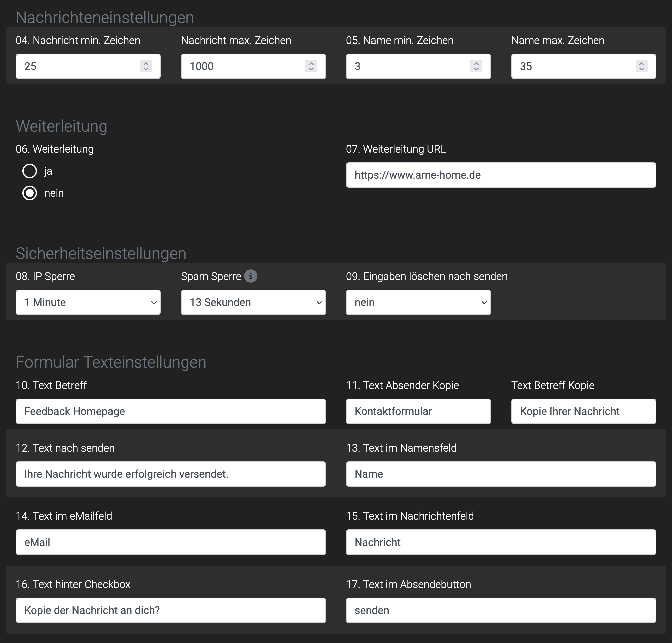Click stepper arrows of Nachricht max. Zeichen

pyautogui.click(x=311, y=66)
